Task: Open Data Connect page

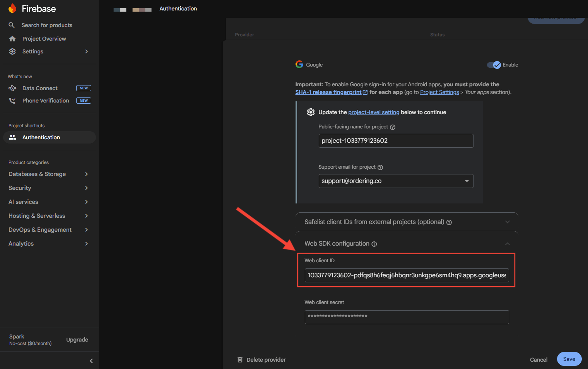Action: click(40, 88)
